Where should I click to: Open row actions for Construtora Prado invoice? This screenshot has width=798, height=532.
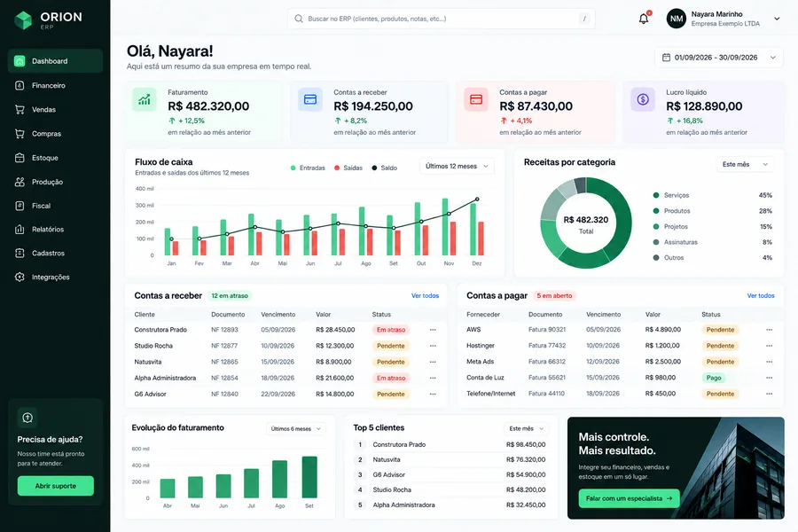(x=433, y=330)
